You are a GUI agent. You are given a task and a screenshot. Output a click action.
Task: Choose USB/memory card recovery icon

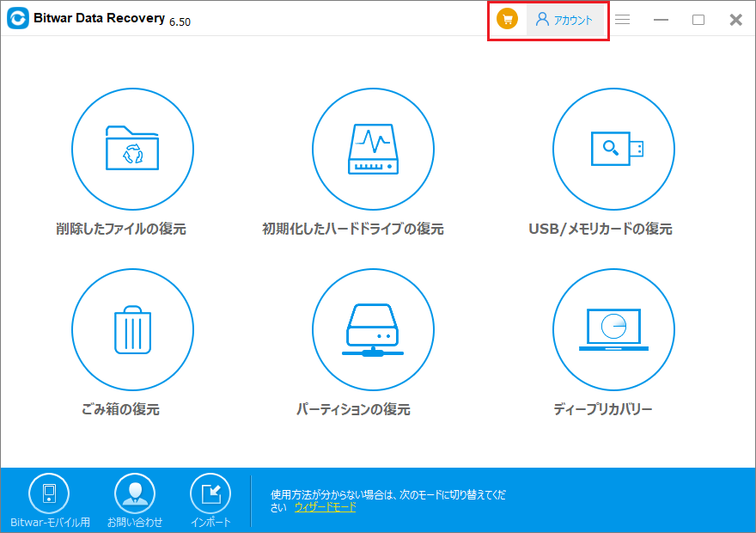(613, 149)
